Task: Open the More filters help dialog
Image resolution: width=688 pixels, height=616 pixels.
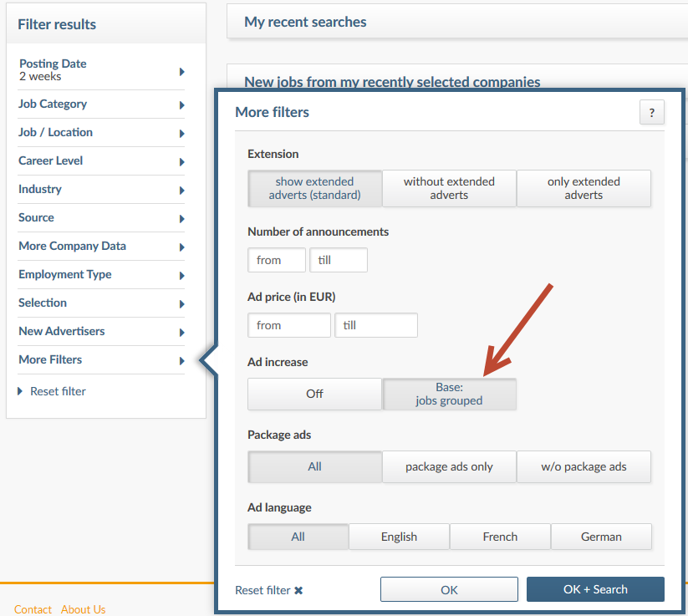Action: point(652,112)
